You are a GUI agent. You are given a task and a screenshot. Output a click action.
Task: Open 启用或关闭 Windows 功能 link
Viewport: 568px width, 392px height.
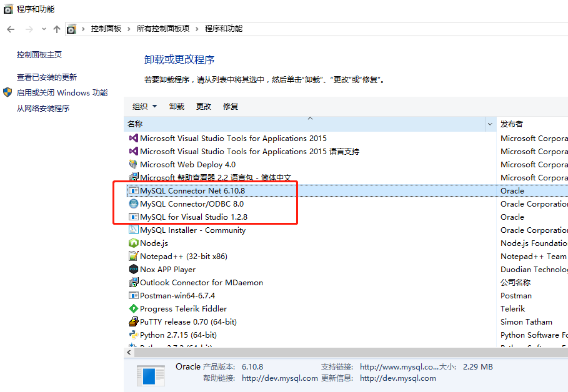[62, 92]
